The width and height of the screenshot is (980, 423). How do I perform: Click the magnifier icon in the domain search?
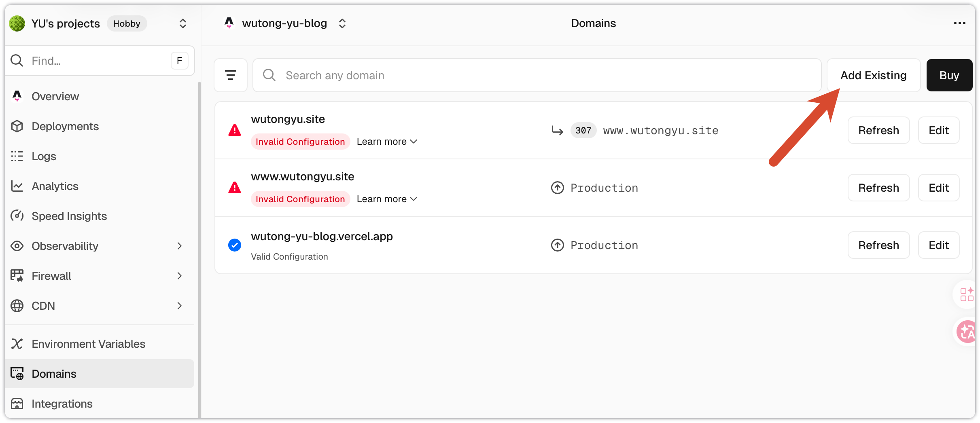tap(269, 75)
